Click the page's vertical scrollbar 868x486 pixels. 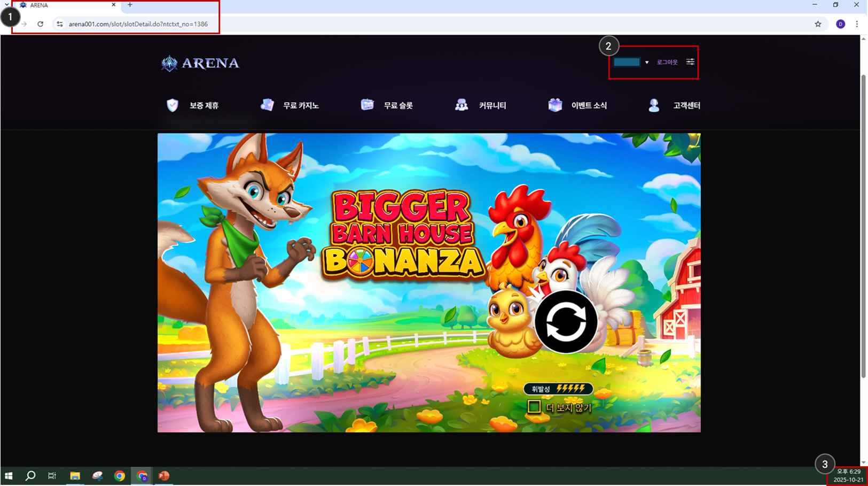[863, 225]
